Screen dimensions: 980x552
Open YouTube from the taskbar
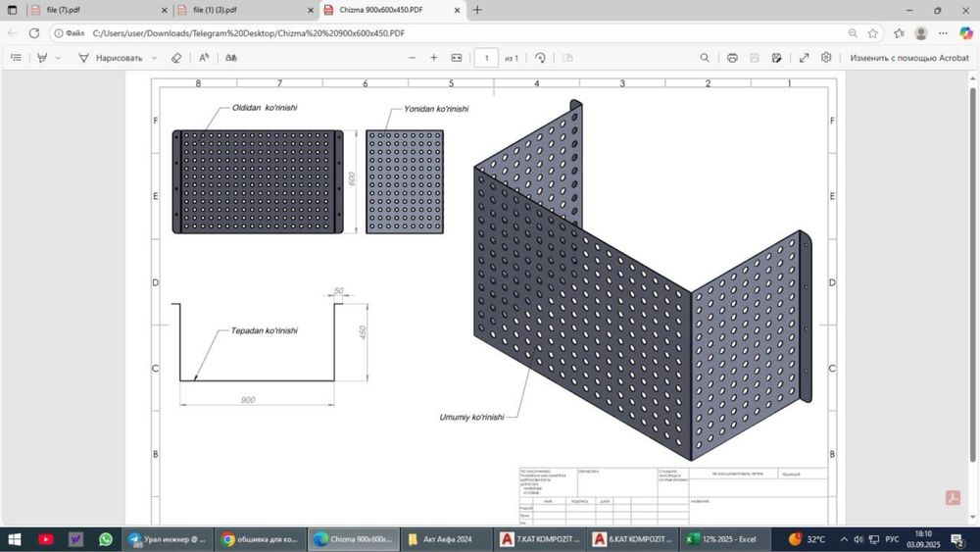[46, 539]
